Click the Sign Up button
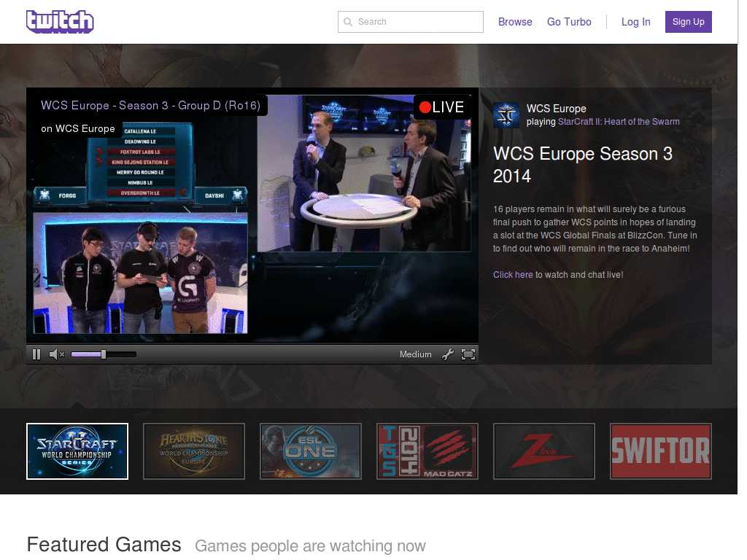 coord(689,22)
